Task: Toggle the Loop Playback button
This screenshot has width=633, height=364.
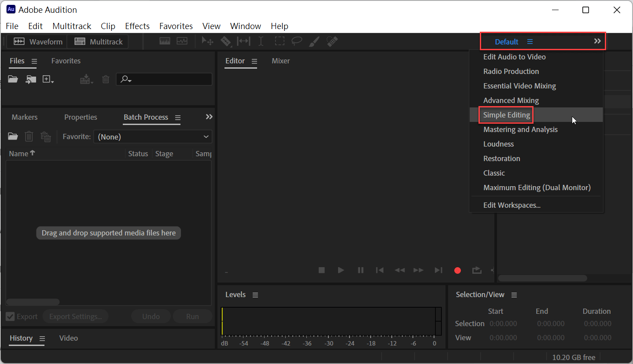Action: (477, 270)
